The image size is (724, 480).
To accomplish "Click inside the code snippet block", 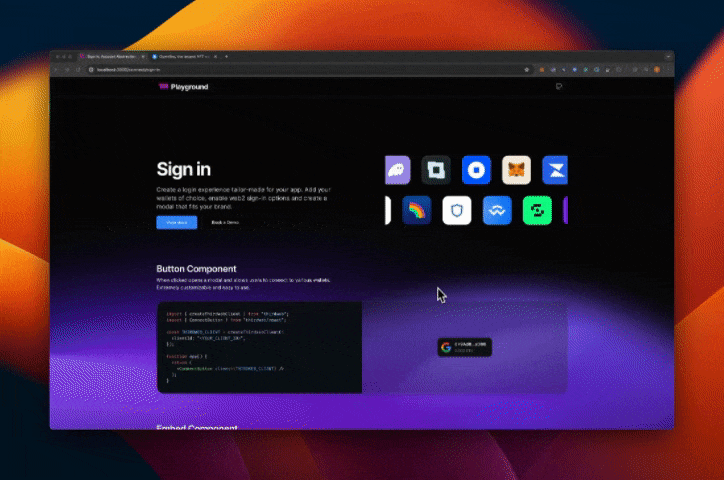I will (259, 348).
